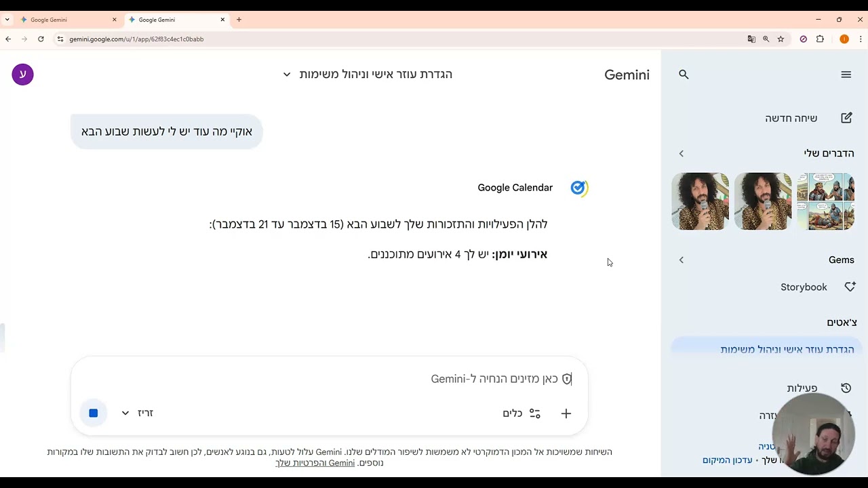Image resolution: width=868 pixels, height=488 pixels.
Task: Open a new browser tab with the plus button
Action: click(x=239, y=20)
